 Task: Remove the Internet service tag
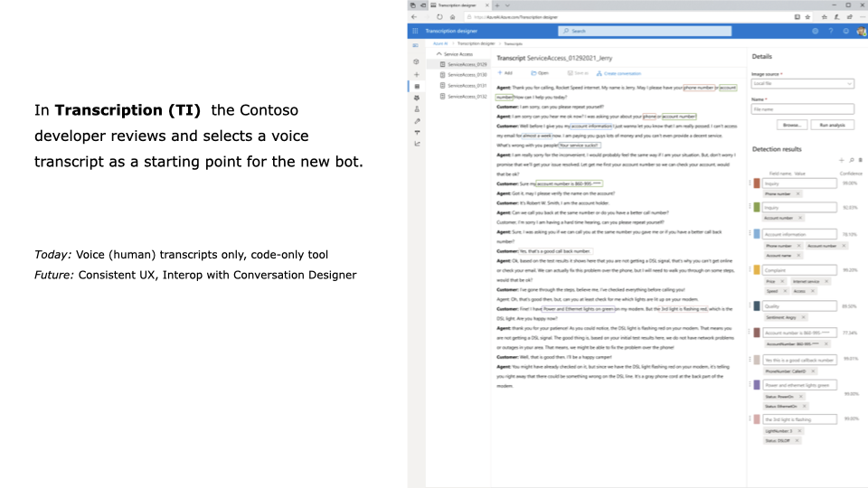point(826,282)
